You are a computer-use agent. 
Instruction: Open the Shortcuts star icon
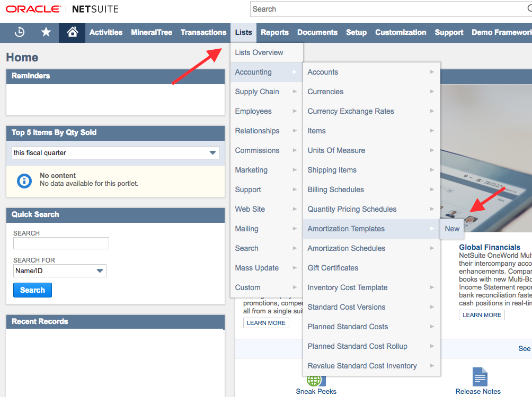pos(46,32)
